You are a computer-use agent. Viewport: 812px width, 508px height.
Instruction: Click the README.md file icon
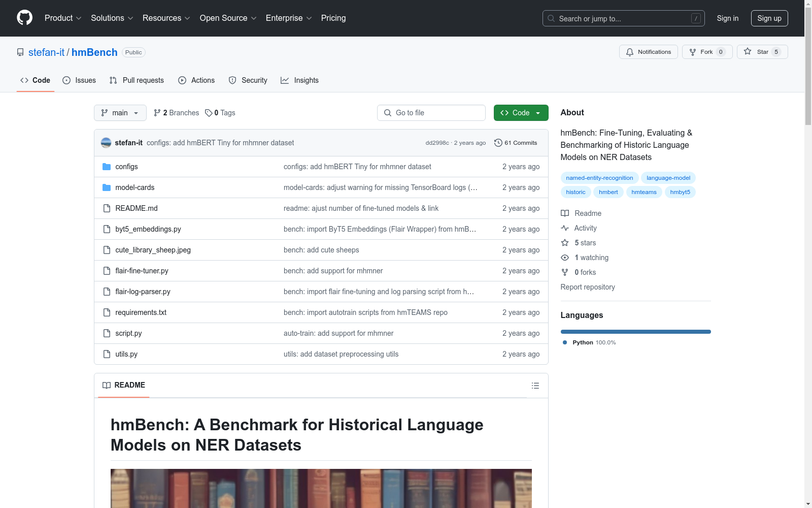coord(107,208)
